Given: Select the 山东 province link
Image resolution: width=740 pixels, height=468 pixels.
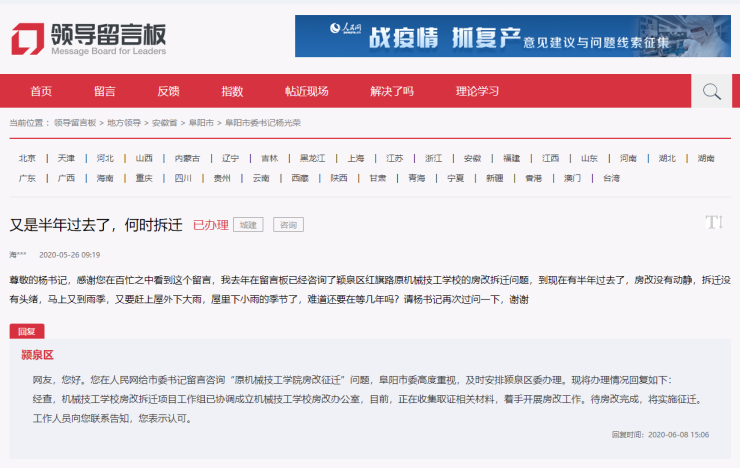Looking at the screenshot, I should click(x=589, y=158).
